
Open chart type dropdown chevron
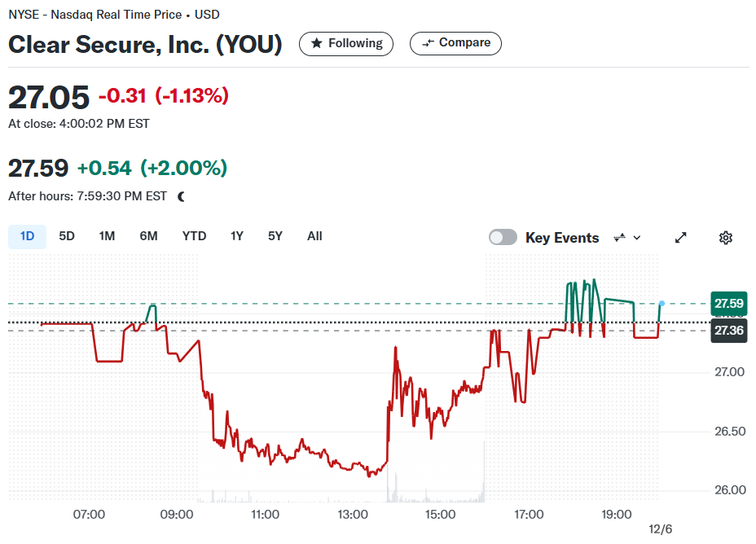pyautogui.click(x=637, y=238)
